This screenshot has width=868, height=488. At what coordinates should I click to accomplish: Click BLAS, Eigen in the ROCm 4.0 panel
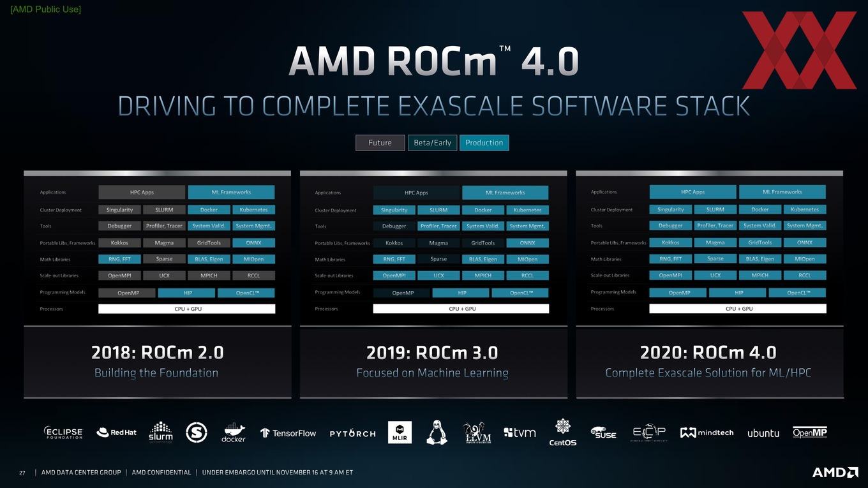(760, 259)
